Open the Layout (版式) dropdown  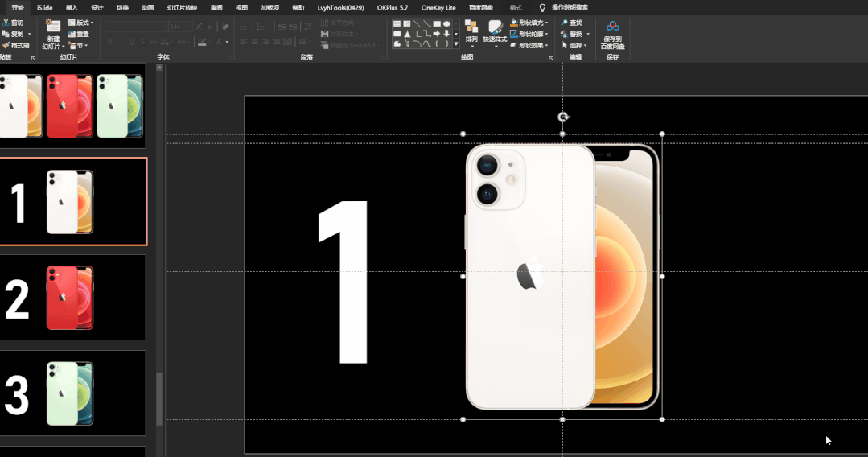point(80,23)
